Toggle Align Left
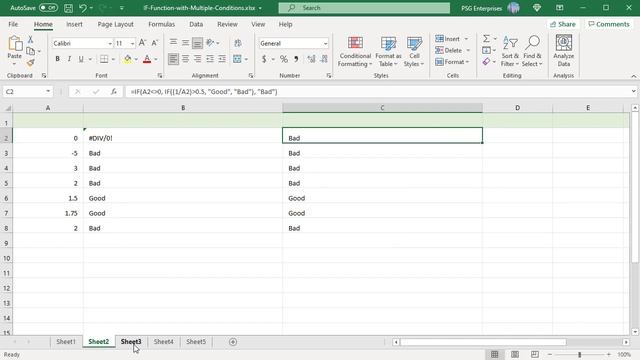Screen dimensions: 640x360 click(173, 59)
